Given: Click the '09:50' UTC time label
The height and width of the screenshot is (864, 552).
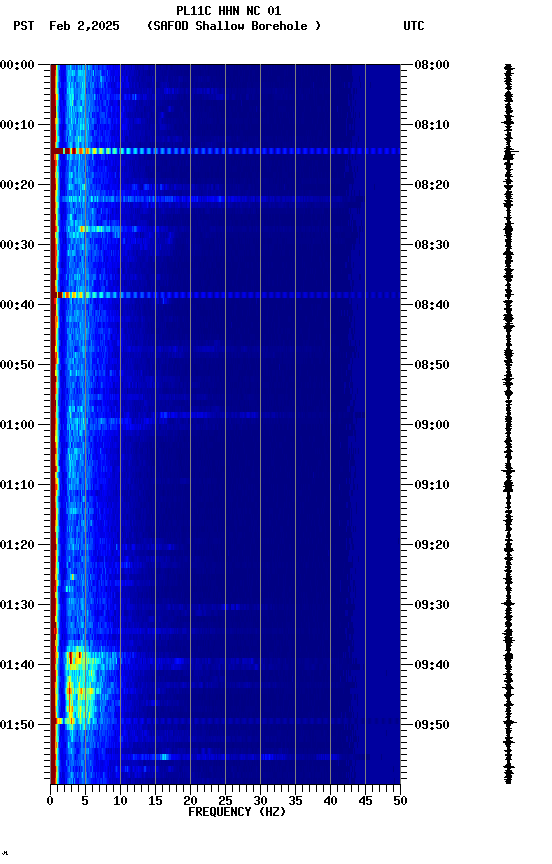Looking at the screenshot, I should tap(432, 725).
